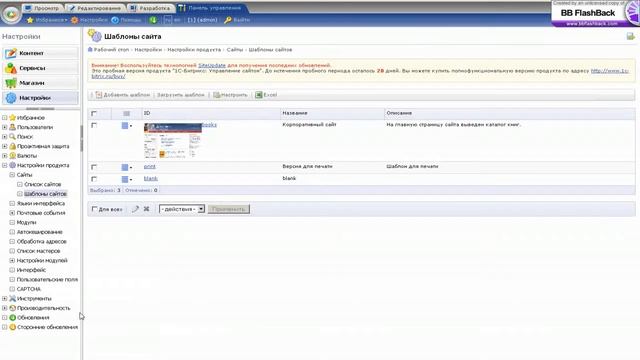
Task: Check the Корпоративный сайт row checkbox
Action: coord(94,125)
